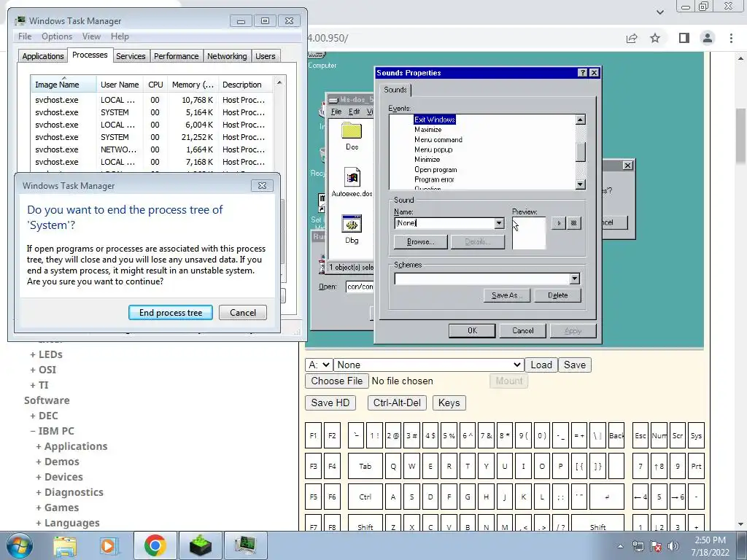Cancel the end process tree dialog
Screen dimensions: 747x560
coord(243,312)
